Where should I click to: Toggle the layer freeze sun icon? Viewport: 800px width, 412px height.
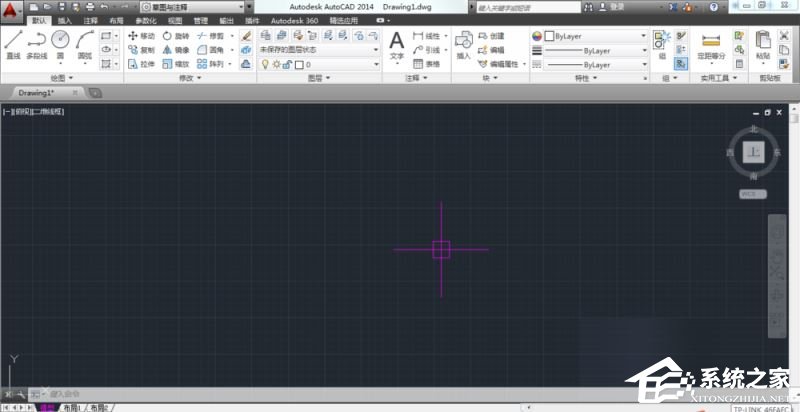click(276, 64)
